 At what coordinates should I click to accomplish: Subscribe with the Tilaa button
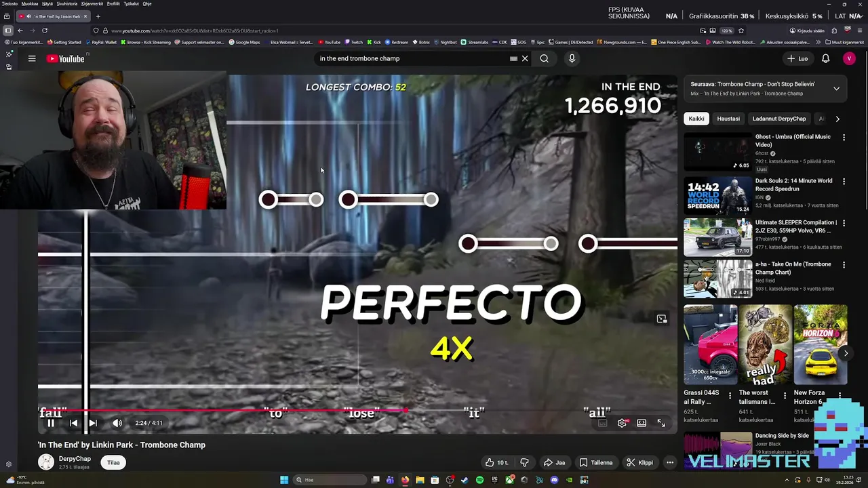point(113,463)
